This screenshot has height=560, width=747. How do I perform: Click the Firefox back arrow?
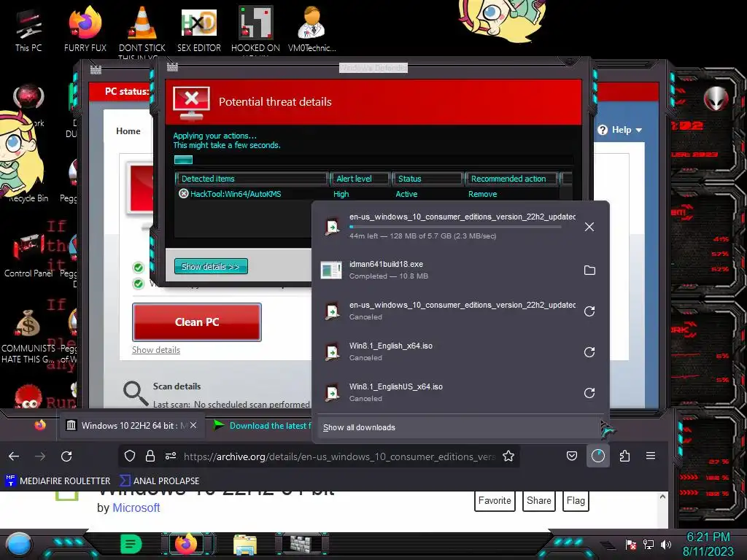tap(14, 456)
